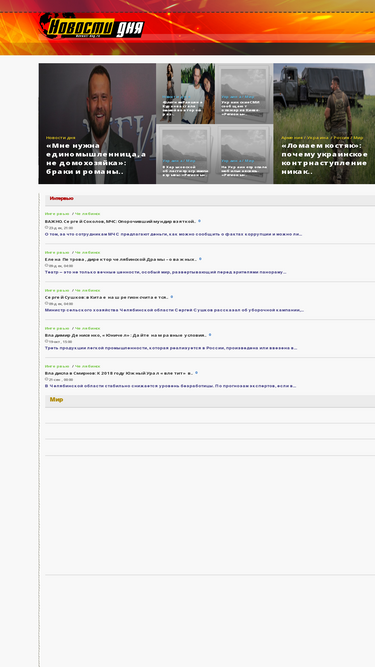This screenshot has width=375, height=667.
Task: Open the couple photo news thumbnail
Action: click(185, 94)
